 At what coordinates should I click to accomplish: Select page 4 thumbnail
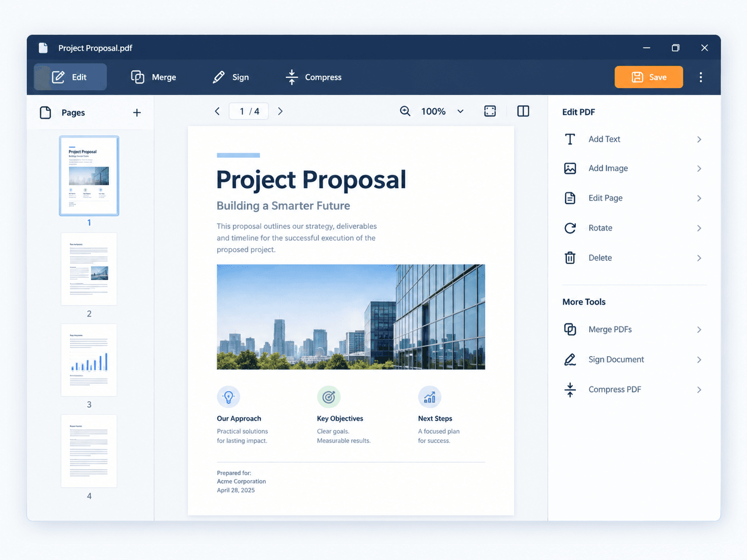tap(89, 451)
